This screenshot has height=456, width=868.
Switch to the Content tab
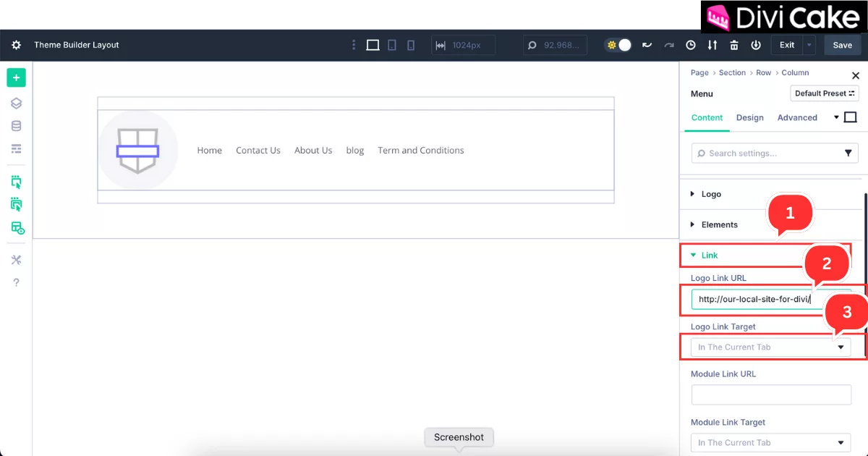point(707,117)
